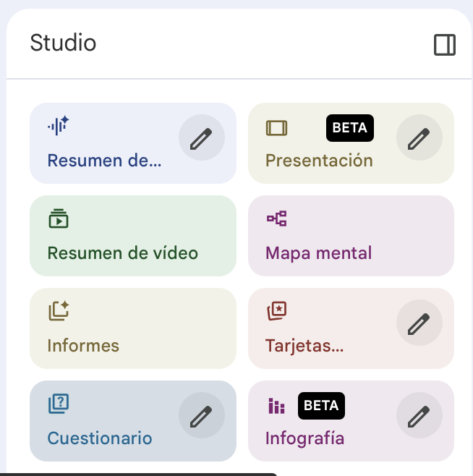The height and width of the screenshot is (476, 473).
Task: Click the Presentación BETA badge
Action: coord(350,128)
